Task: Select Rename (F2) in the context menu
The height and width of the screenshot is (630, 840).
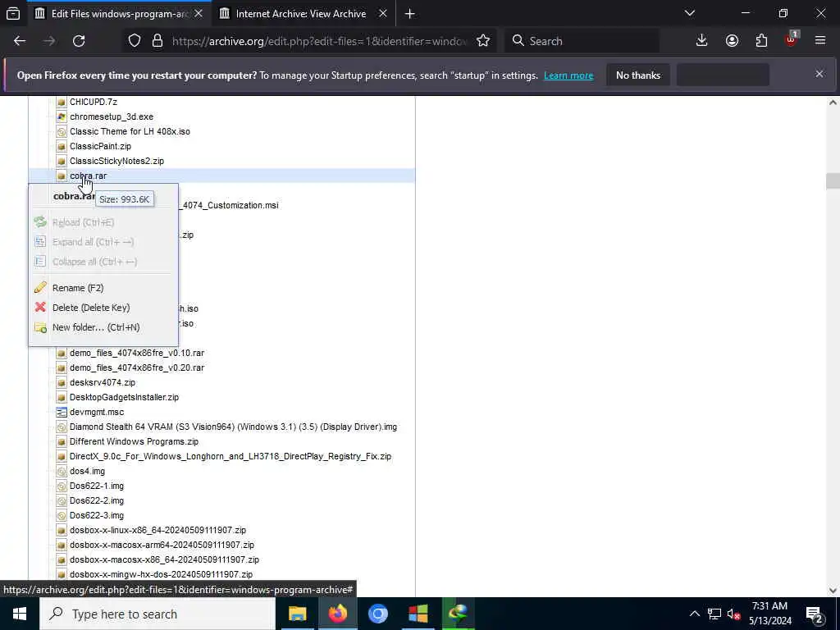Action: tap(78, 288)
